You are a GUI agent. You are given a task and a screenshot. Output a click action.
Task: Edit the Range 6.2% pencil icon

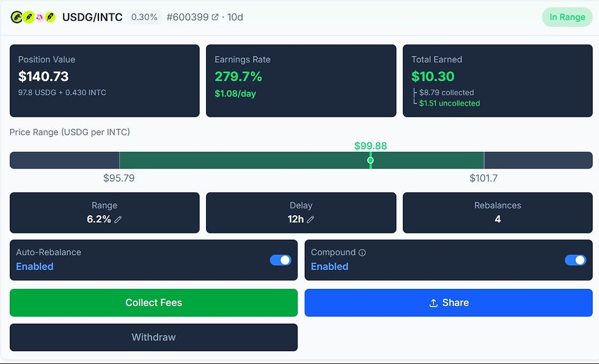(x=118, y=219)
